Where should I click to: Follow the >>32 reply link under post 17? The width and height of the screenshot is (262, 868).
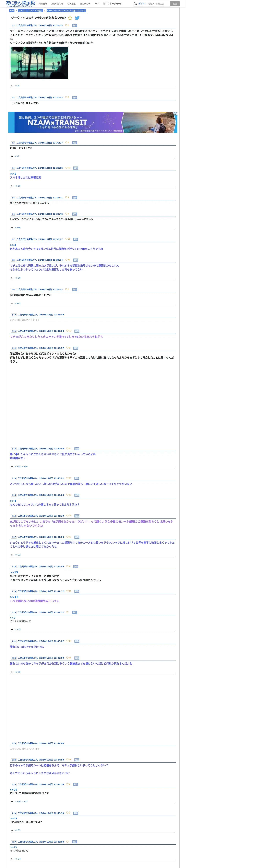pyautogui.click(x=17, y=555)
